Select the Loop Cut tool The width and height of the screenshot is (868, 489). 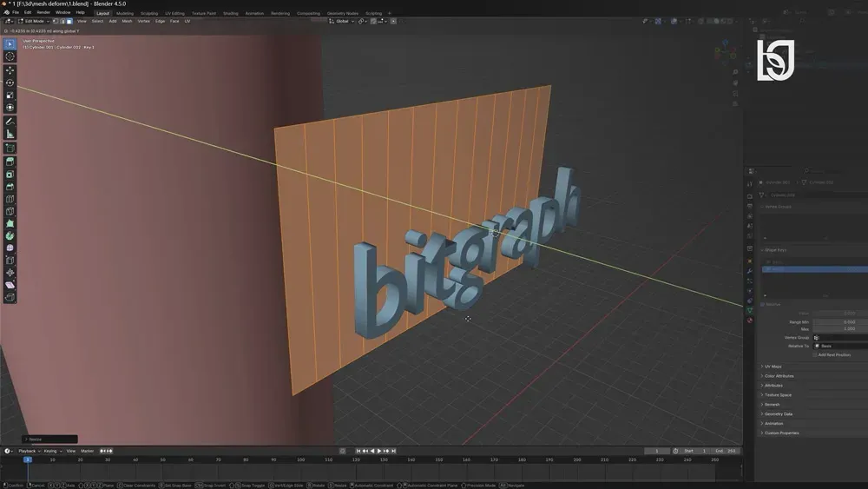click(10, 199)
